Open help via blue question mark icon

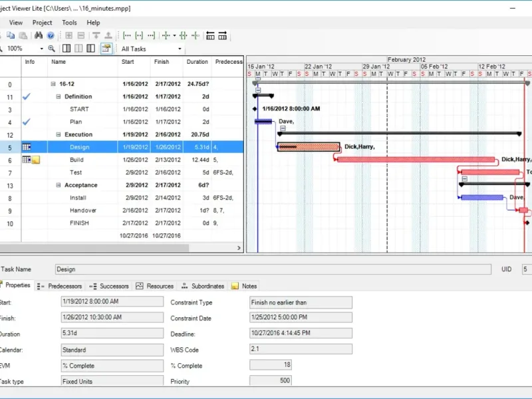50,35
